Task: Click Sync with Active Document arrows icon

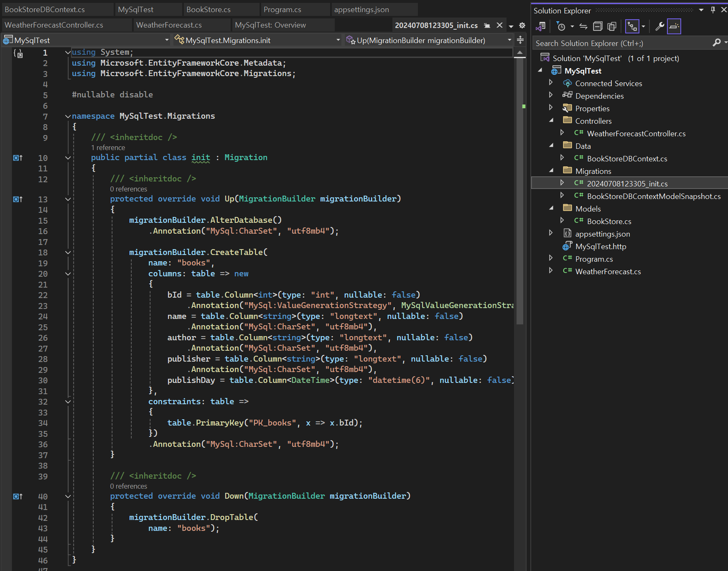Action: [583, 26]
